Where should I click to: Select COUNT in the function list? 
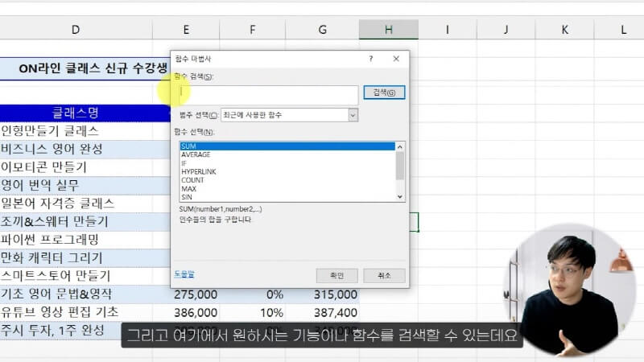pyautogui.click(x=287, y=180)
